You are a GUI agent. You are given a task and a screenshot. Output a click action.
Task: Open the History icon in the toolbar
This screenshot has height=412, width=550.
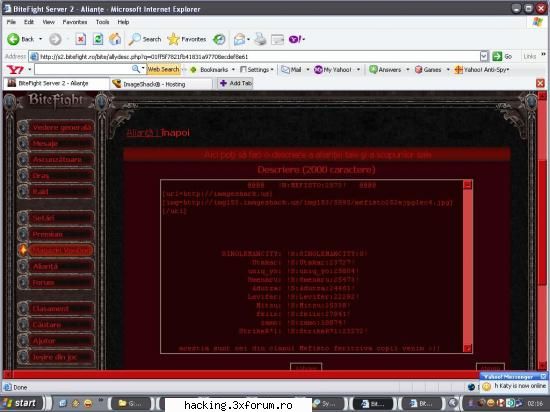(x=219, y=39)
